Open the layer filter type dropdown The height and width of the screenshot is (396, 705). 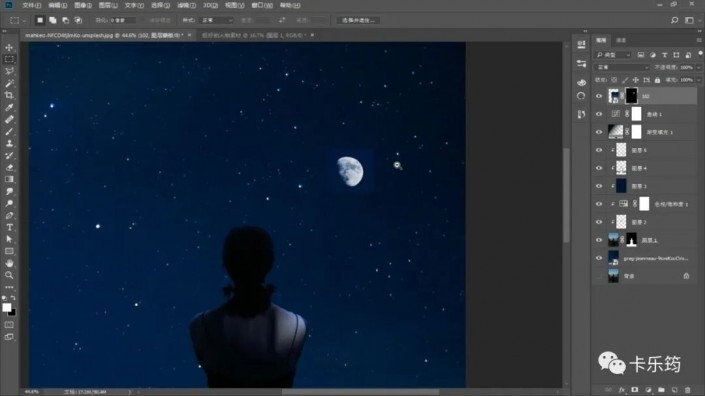(614, 55)
